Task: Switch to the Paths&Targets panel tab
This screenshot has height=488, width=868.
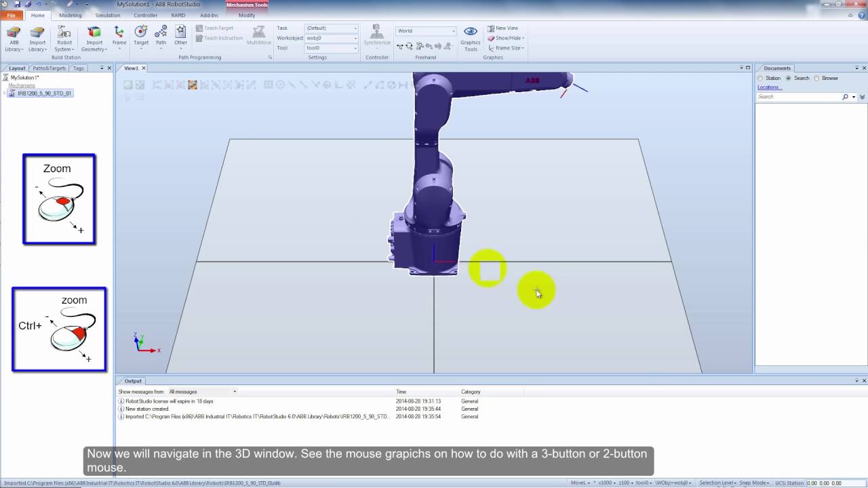Action: [50, 68]
